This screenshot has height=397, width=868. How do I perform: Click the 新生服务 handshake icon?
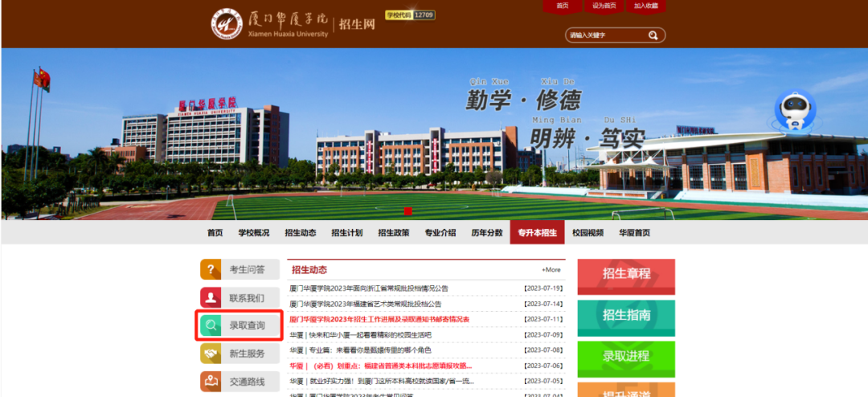pos(211,354)
